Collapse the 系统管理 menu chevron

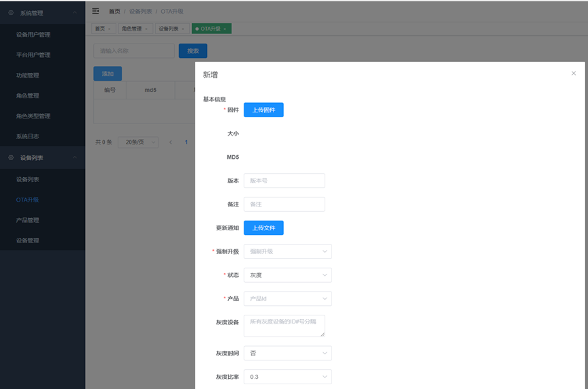click(75, 12)
